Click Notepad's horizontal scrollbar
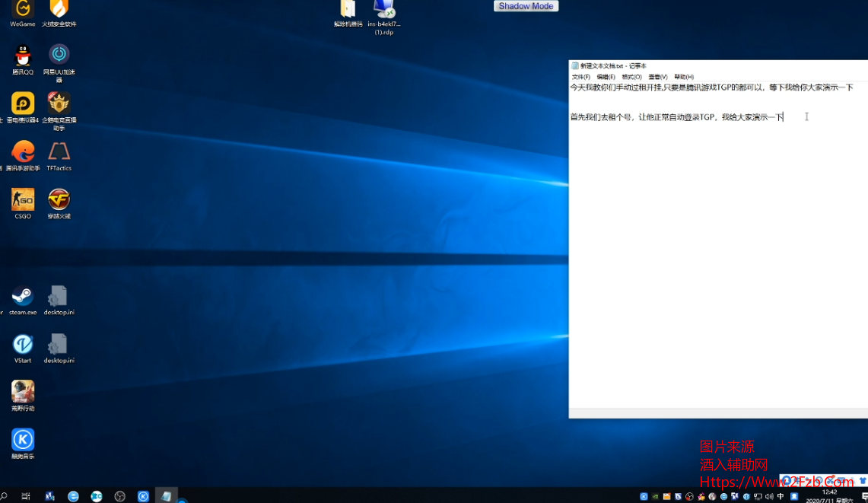Screen dimensions: 868x503 pos(719,414)
